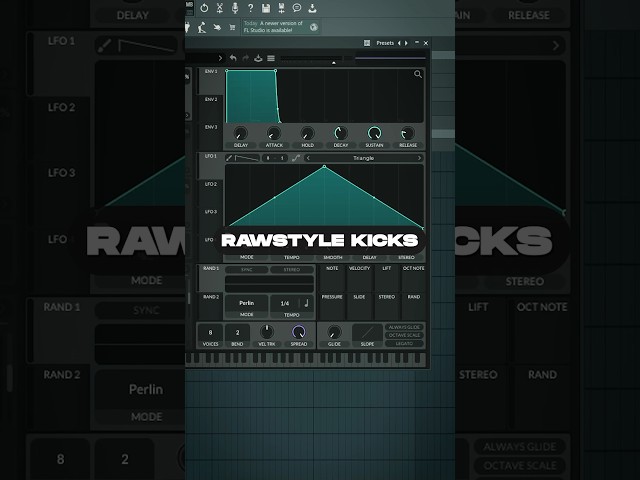
Task: Click the SPREAD knob
Action: point(299,331)
